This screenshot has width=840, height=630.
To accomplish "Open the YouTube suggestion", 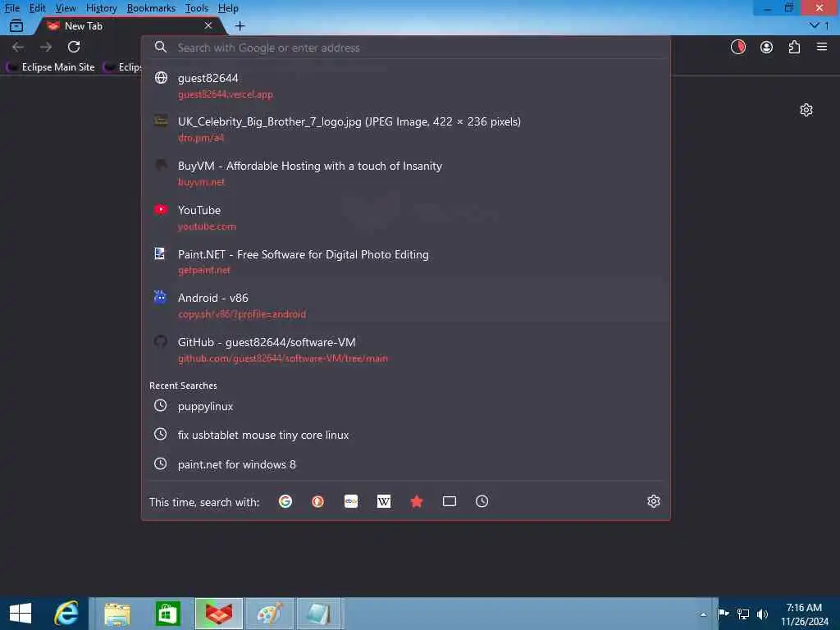I will click(x=405, y=217).
